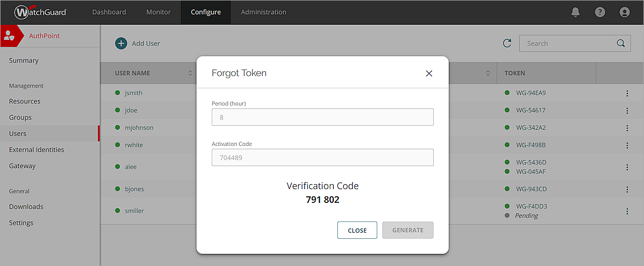This screenshot has width=644, height=266.
Task: Click the refresh icon beside Search
Action: (507, 43)
